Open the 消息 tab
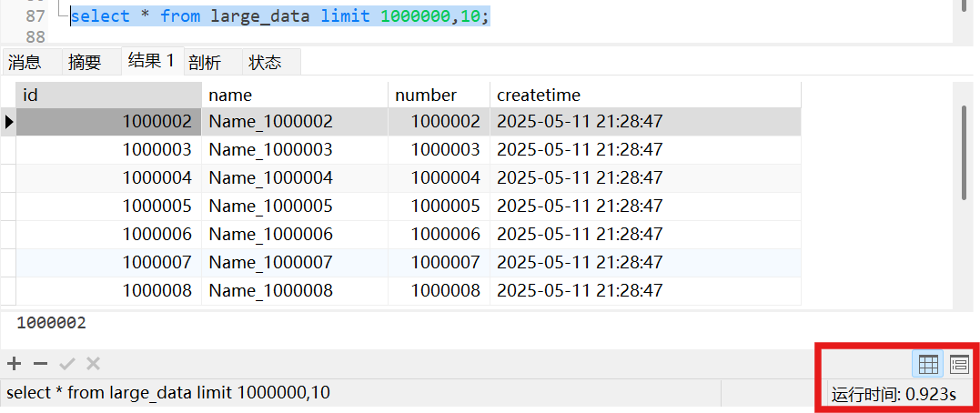Screen dimensions: 980x413 tap(25, 62)
